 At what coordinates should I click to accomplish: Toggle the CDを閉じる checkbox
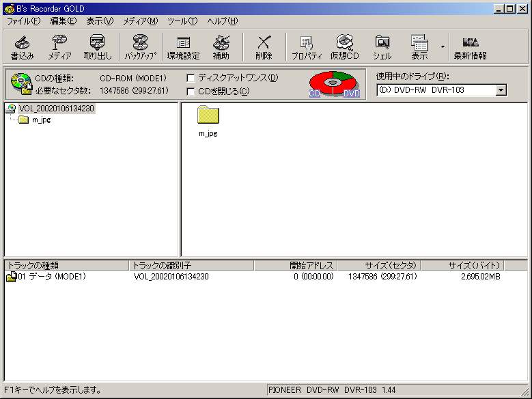point(191,92)
